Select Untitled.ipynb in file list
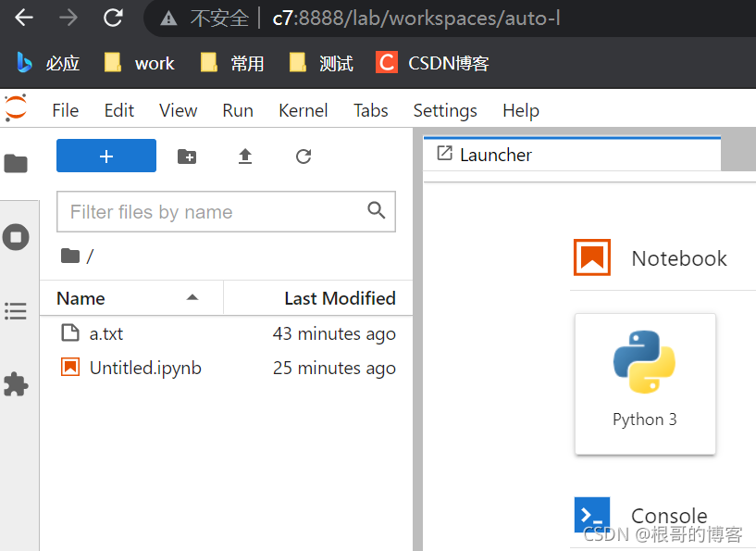Screen dimensions: 756x551 [145, 368]
